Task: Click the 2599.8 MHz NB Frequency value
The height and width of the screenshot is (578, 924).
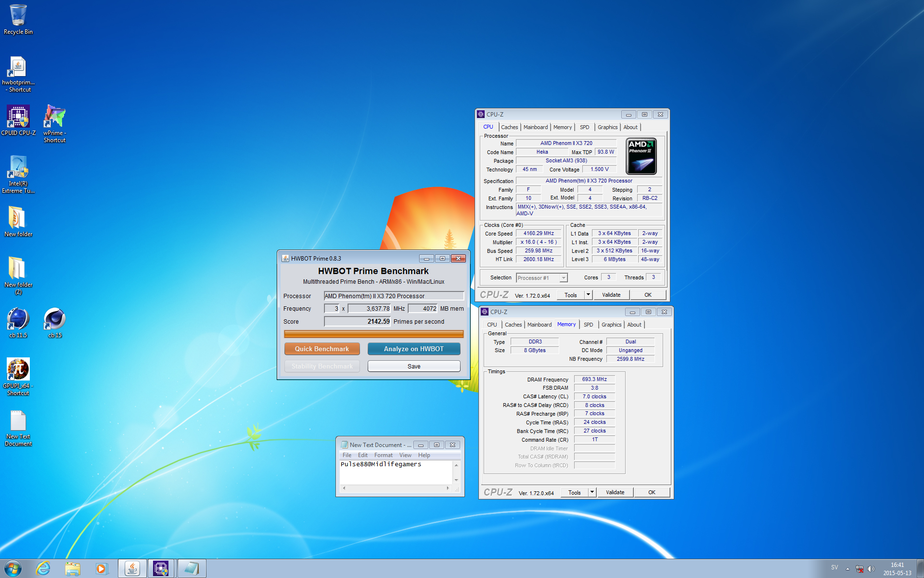Action: [630, 359]
